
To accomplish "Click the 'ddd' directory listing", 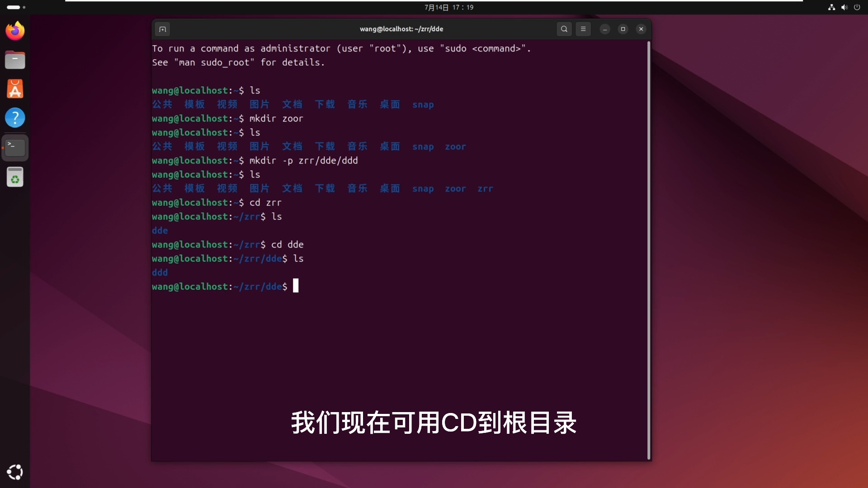I will point(160,272).
